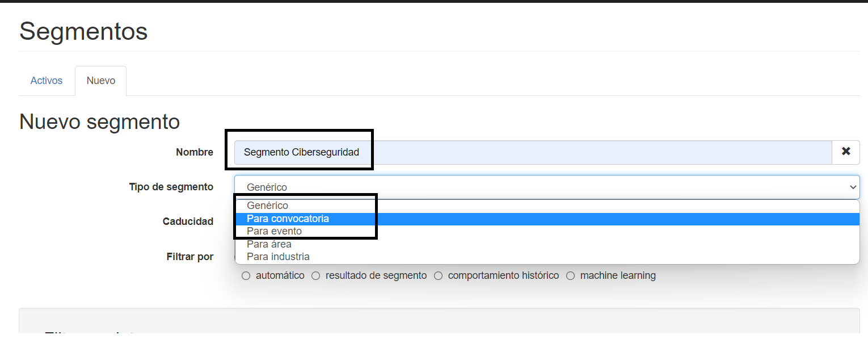Enable the automático radio button

(x=246, y=276)
